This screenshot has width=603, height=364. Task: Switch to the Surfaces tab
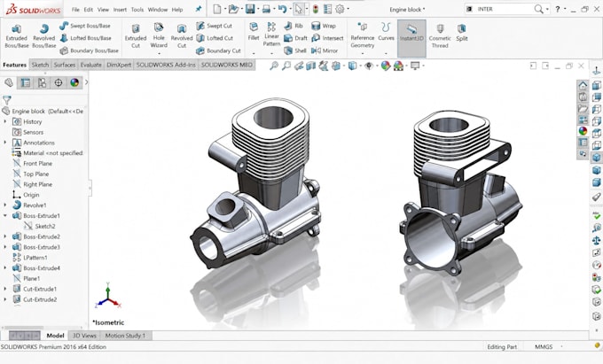tap(65, 65)
